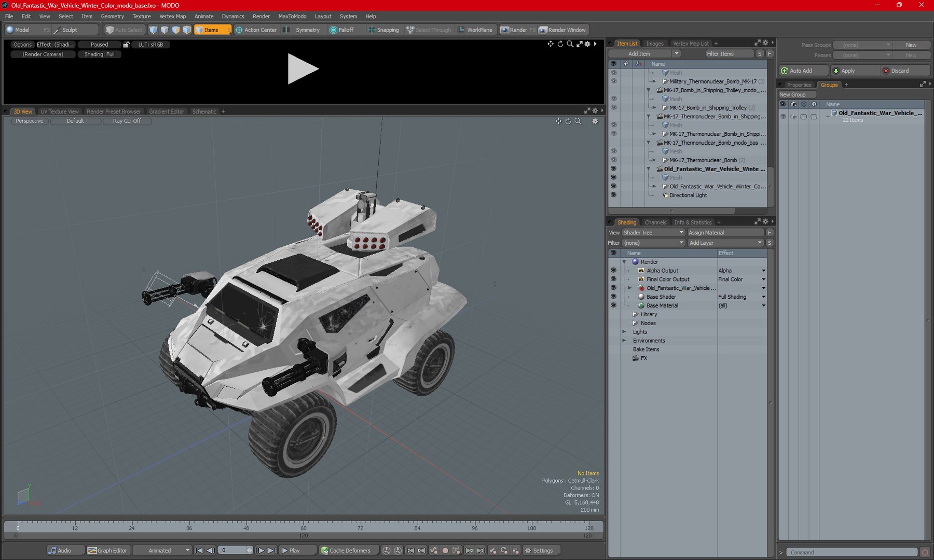Open the Graph Editor
Screen dimensions: 934x560
pos(107,551)
